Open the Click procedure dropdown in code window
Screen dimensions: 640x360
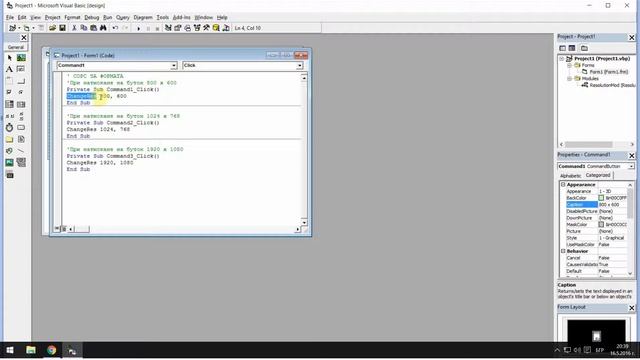click(x=300, y=66)
